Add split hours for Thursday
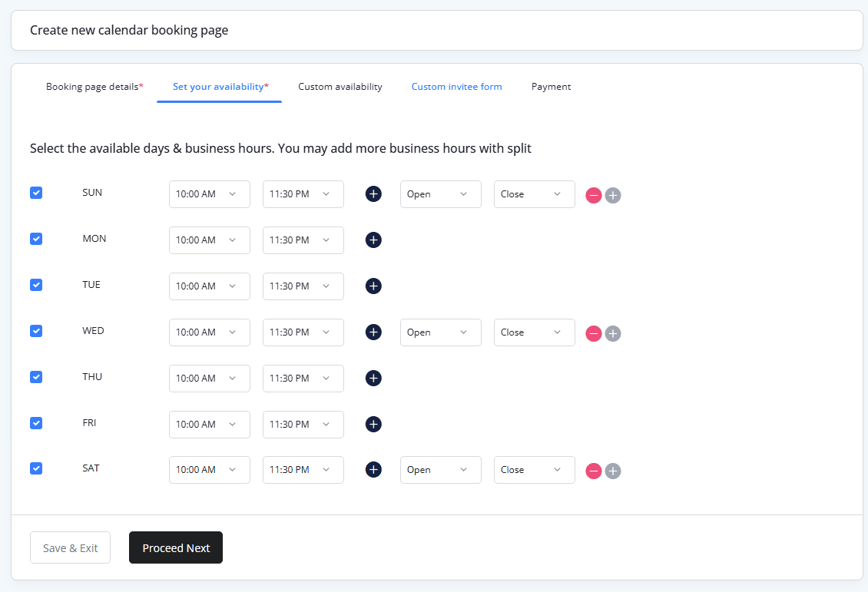The image size is (868, 592). click(x=373, y=379)
